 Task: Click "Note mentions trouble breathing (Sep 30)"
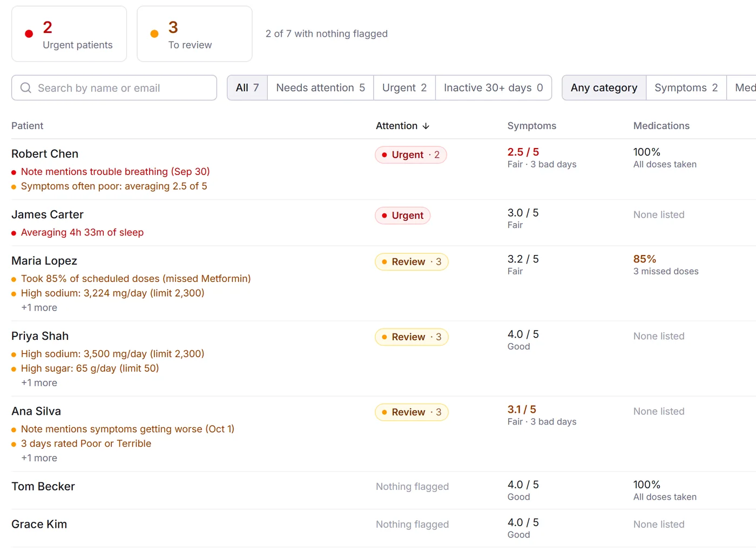click(x=115, y=171)
